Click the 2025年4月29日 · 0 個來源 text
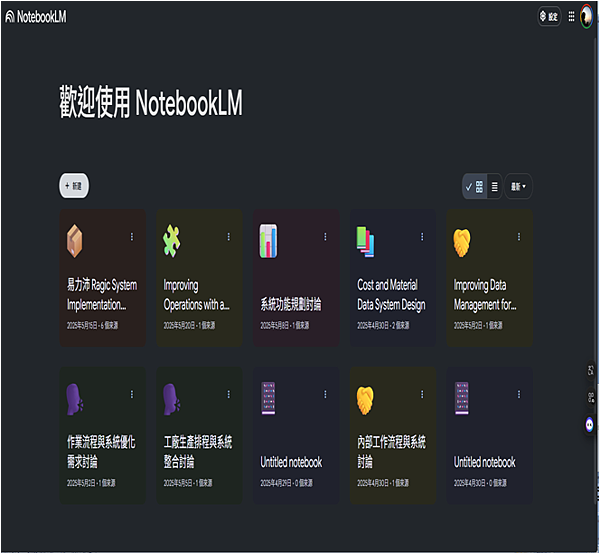Image resolution: width=600 pixels, height=554 pixels. pos(286,483)
